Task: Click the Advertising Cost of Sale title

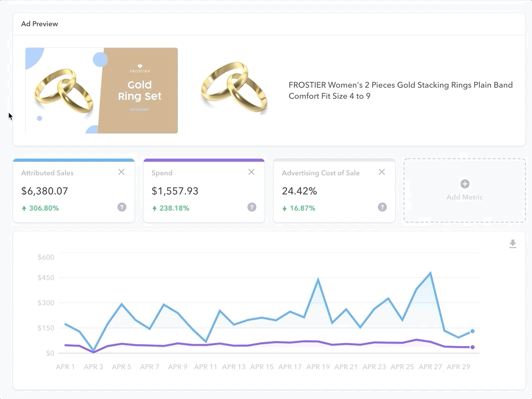Action: click(x=320, y=173)
